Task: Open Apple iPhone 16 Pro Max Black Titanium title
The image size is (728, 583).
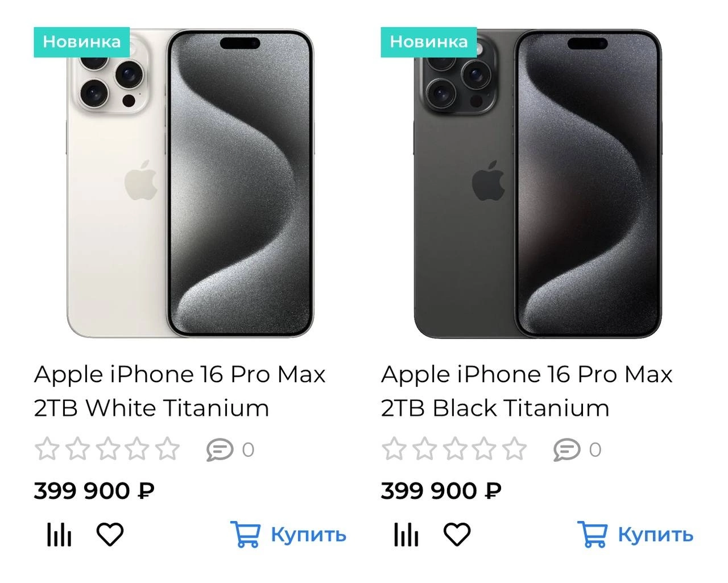Action: (x=526, y=391)
